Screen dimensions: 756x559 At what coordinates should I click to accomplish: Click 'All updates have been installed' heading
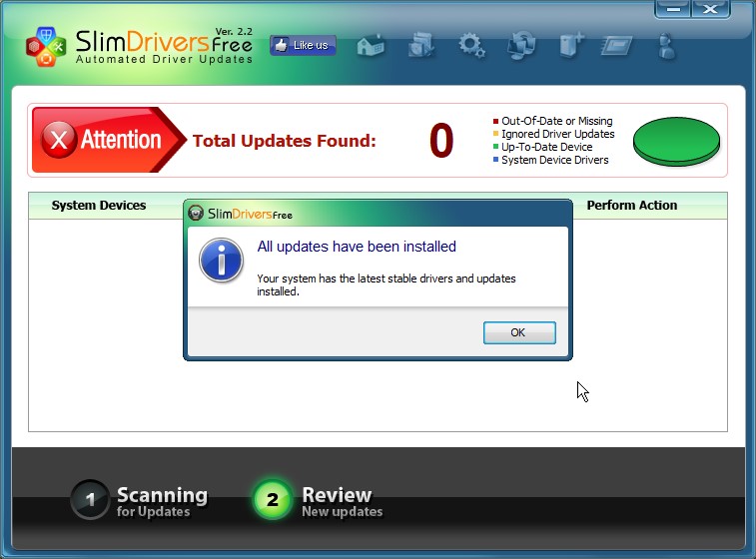357,247
